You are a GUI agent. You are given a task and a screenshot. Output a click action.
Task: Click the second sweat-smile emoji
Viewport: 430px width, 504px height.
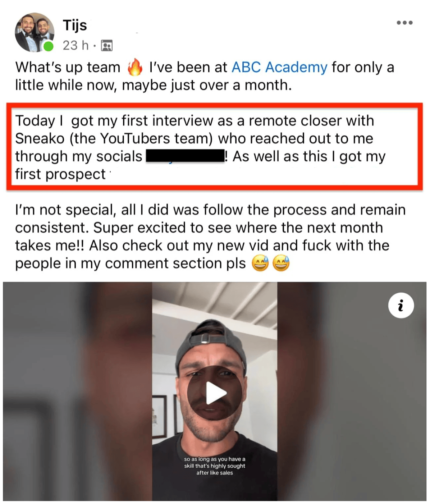281,263
